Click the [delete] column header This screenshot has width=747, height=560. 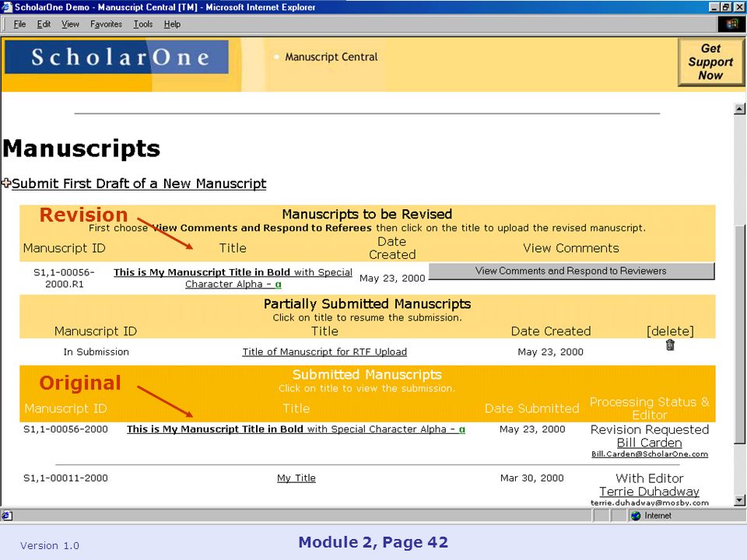coord(670,331)
